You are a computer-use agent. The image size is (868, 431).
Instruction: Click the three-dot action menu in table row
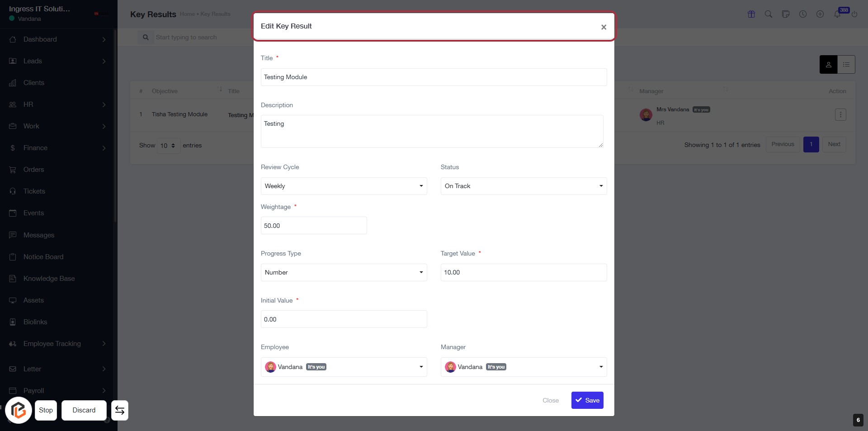point(840,115)
